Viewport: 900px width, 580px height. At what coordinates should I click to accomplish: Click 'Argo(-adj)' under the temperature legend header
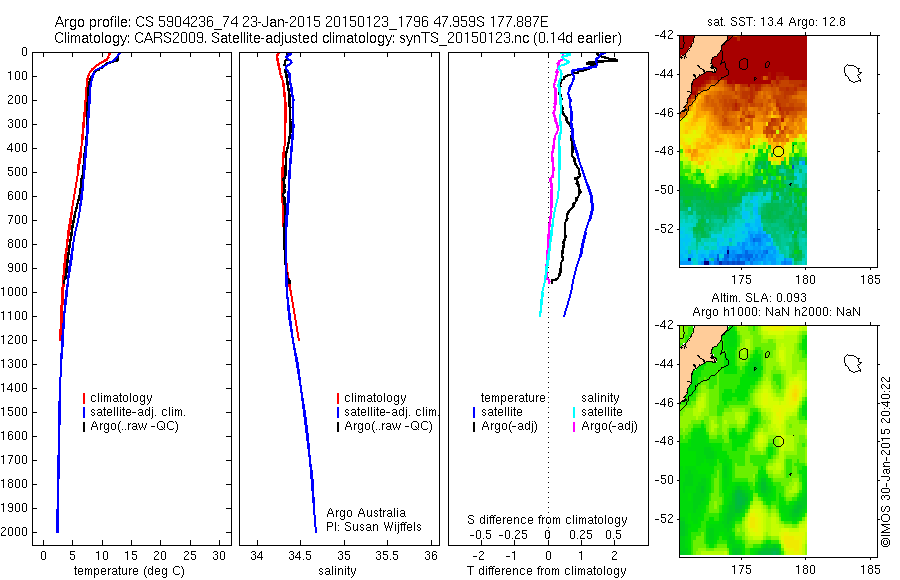pyautogui.click(x=510, y=427)
